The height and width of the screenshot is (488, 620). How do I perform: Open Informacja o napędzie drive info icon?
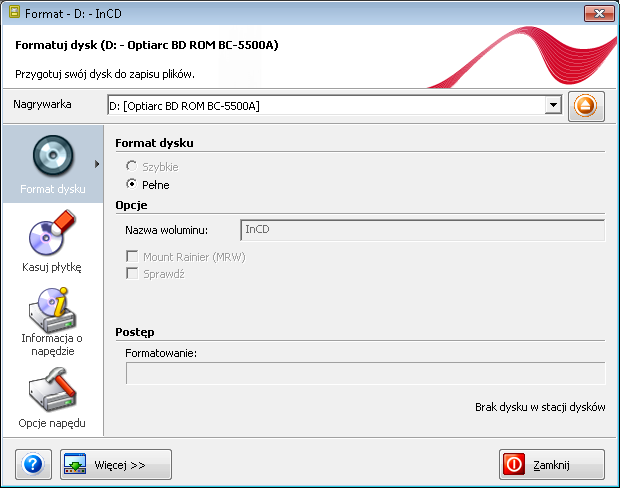click(x=52, y=310)
